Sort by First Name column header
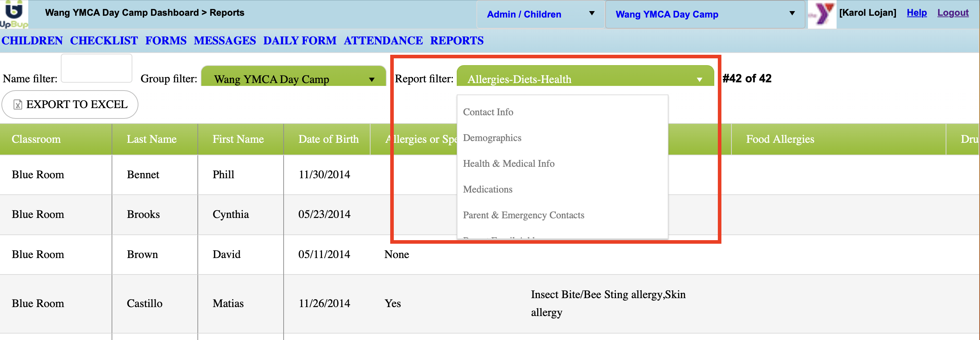980x340 pixels. 241,139
